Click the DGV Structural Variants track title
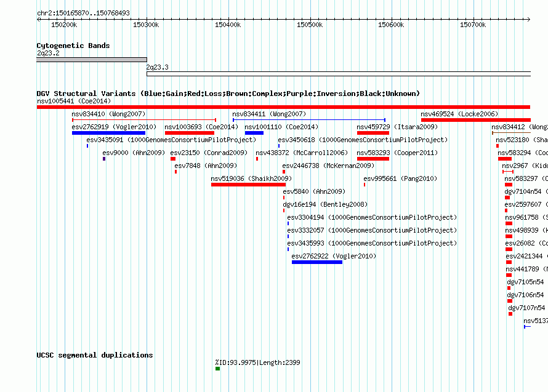Viewport: 548px width, 392px height. (x=228, y=94)
